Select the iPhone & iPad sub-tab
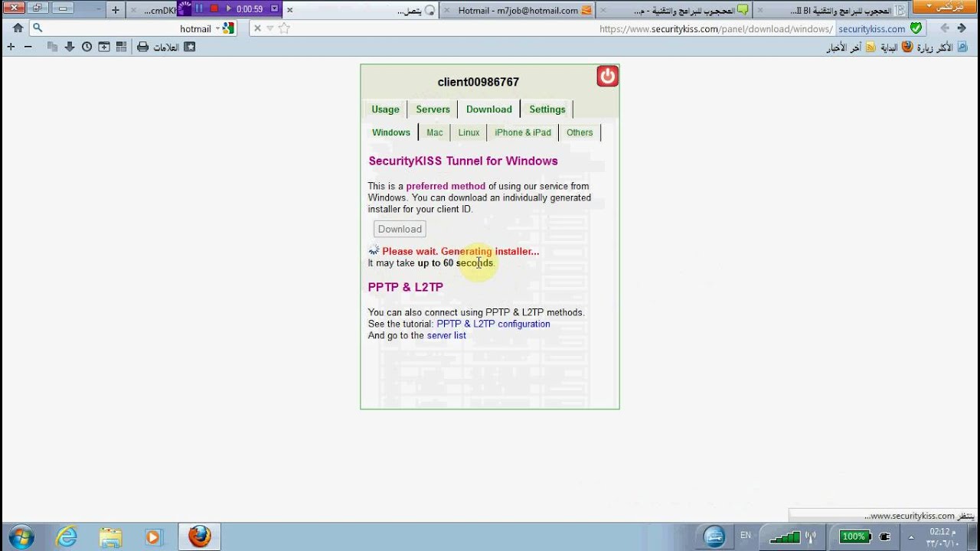The width and height of the screenshot is (980, 551). coord(523,132)
